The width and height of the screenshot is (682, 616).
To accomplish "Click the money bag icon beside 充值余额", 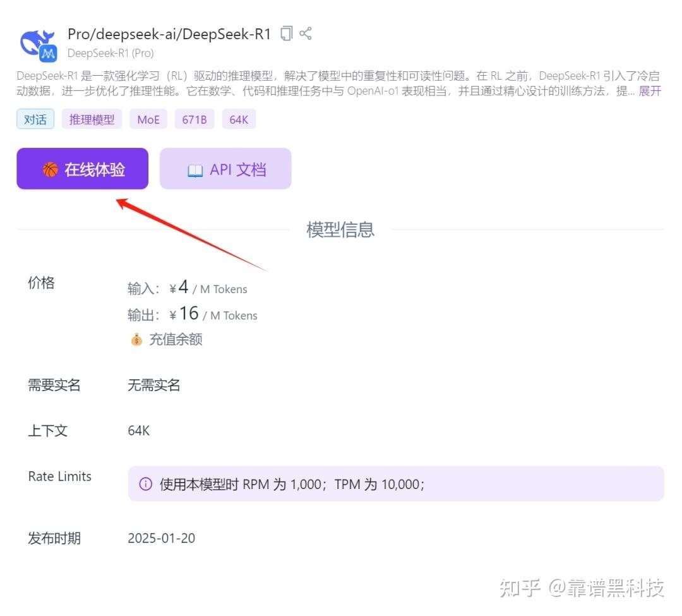I will (x=136, y=339).
